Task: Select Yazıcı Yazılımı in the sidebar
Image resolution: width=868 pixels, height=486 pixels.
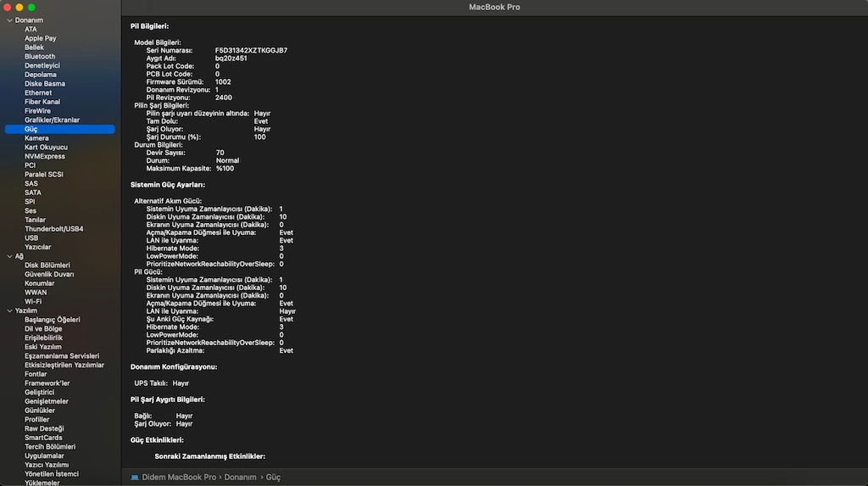Action: 47,465
